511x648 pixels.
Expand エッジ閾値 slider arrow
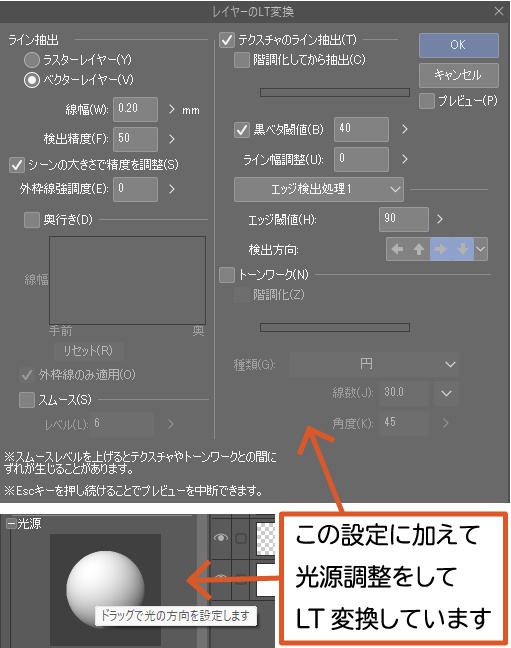(439, 219)
